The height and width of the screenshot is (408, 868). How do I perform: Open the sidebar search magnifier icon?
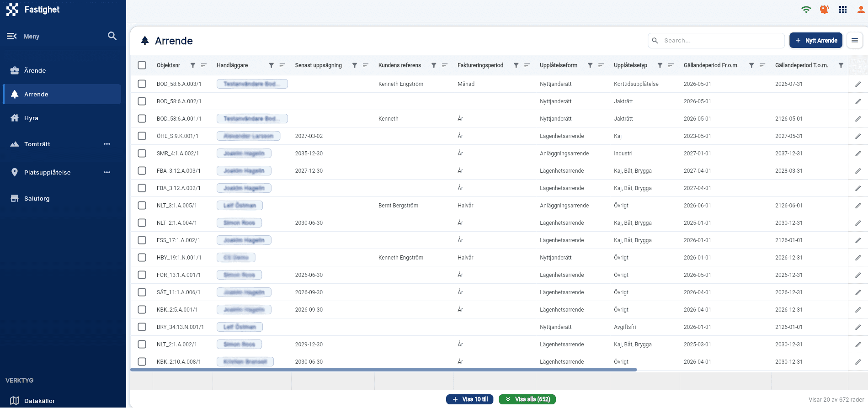pos(112,36)
